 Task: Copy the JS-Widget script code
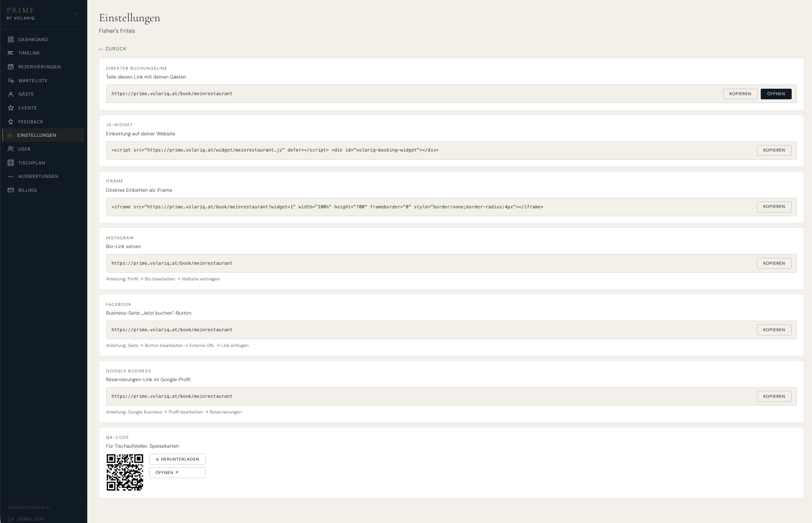774,150
